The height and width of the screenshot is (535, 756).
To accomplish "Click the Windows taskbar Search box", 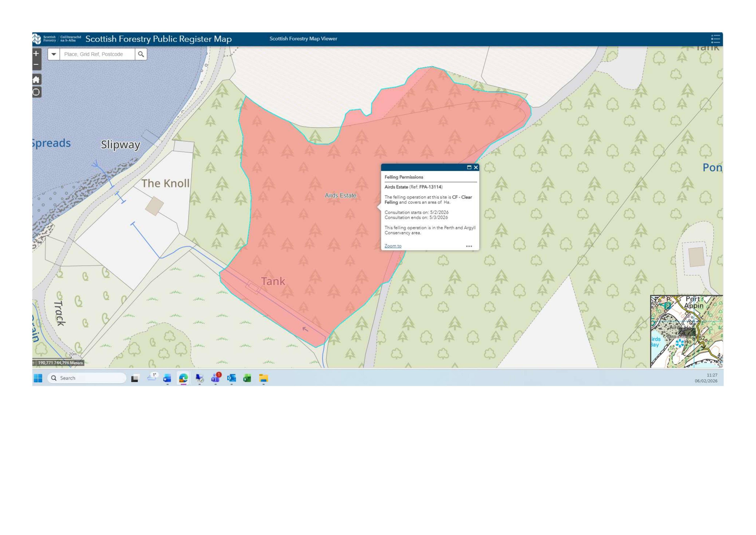I will 87,378.
